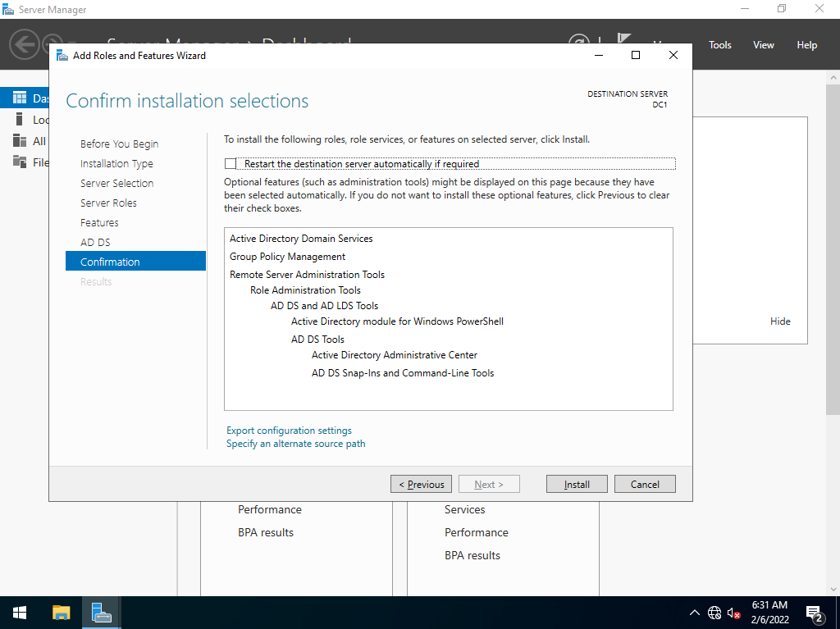840x629 pixels.
Task: Select Server Selection wizard step
Action: coord(116,183)
